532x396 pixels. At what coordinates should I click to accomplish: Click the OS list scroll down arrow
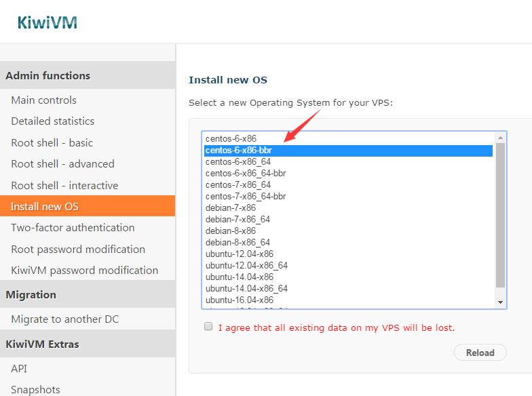tap(500, 302)
